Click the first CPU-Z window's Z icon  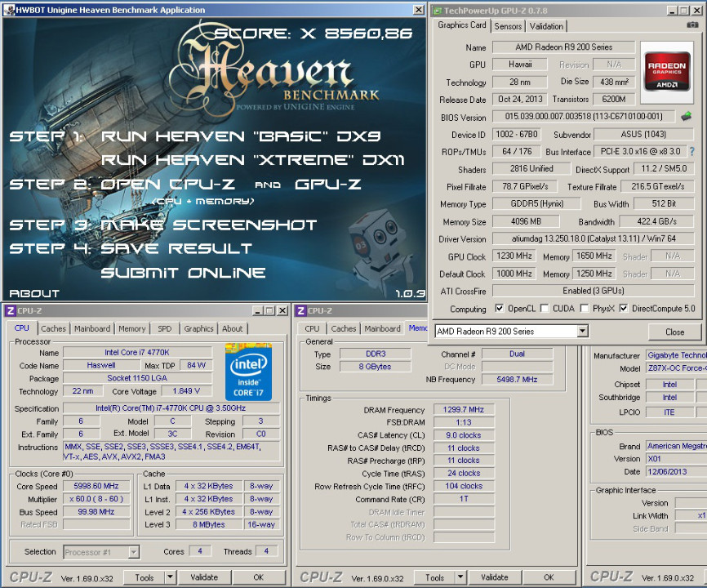click(x=11, y=310)
